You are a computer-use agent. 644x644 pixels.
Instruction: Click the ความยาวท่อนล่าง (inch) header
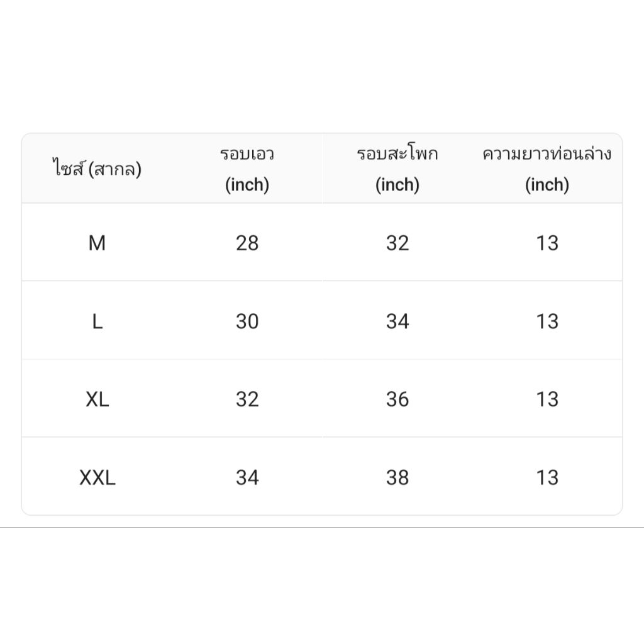(547, 169)
